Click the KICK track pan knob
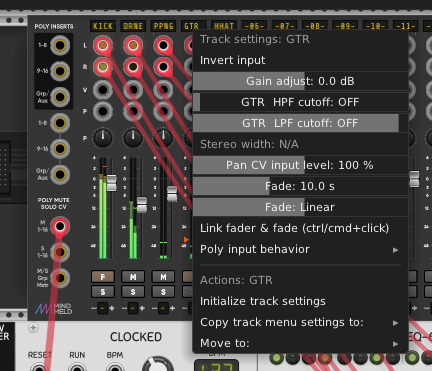432x371 pixels. click(103, 138)
